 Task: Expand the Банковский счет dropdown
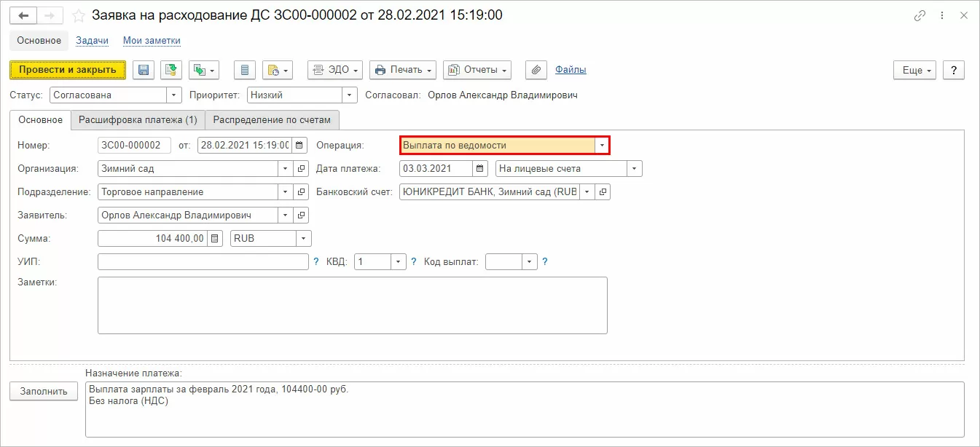pos(587,191)
